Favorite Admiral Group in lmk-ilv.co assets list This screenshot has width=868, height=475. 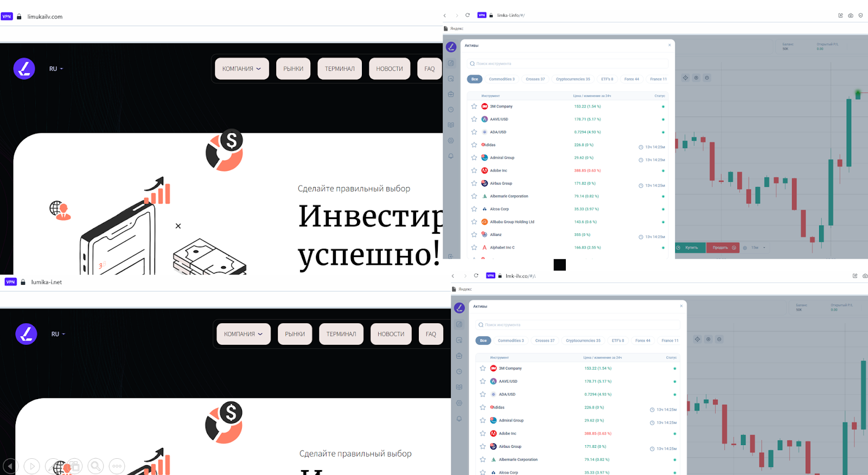tap(483, 420)
